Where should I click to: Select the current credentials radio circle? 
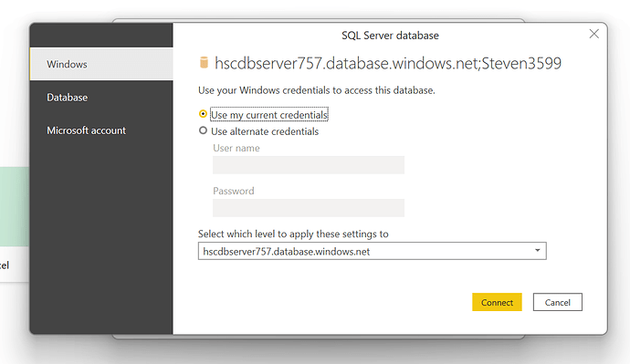(203, 114)
